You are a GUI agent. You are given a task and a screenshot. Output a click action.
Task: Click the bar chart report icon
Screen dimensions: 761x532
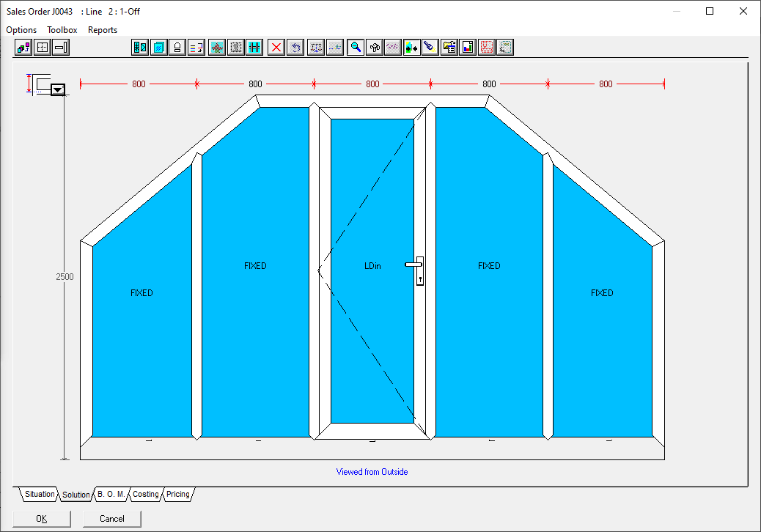coord(468,48)
